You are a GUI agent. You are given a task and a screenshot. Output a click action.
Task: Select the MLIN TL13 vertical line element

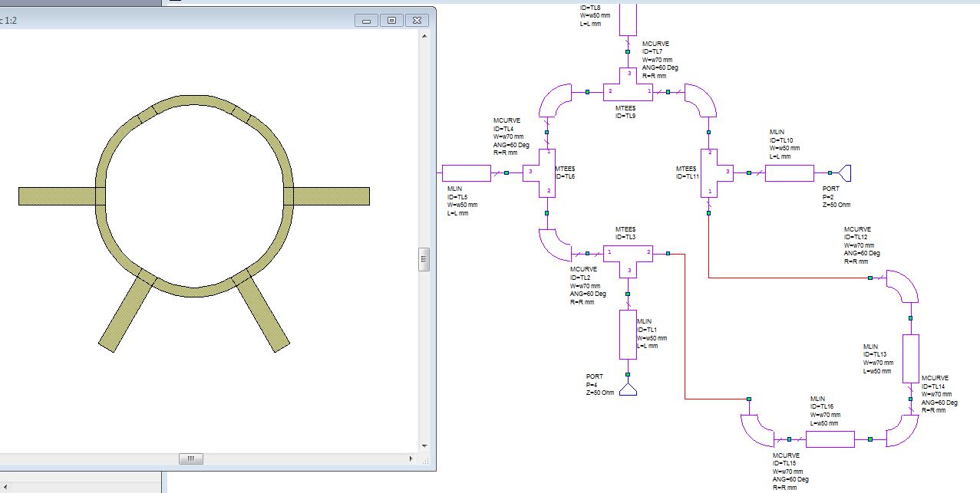910,358
